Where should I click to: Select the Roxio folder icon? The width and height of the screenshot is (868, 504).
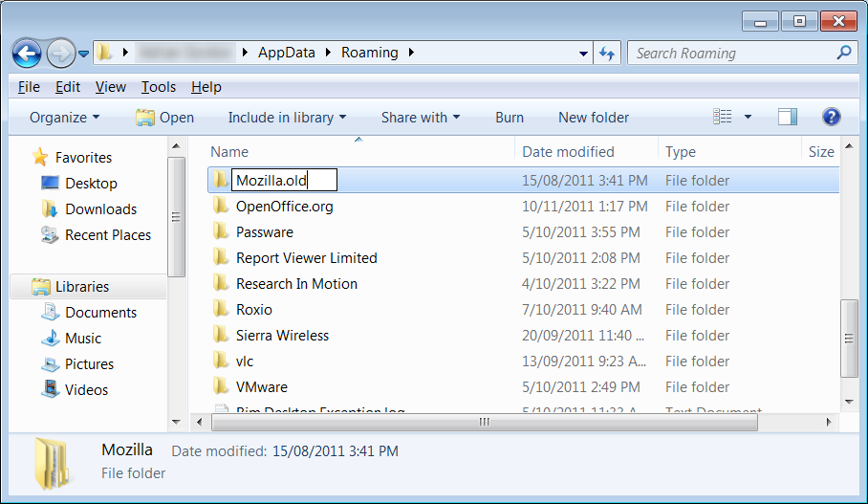point(220,310)
